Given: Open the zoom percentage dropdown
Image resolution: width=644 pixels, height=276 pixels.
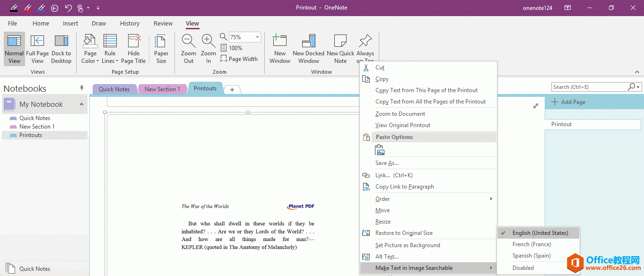Looking at the screenshot, I should click(x=258, y=37).
